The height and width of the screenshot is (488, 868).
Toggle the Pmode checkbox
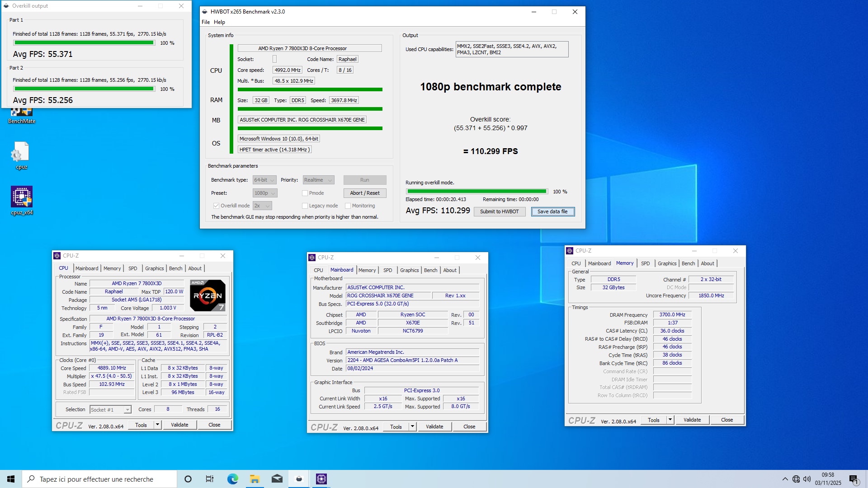click(305, 193)
